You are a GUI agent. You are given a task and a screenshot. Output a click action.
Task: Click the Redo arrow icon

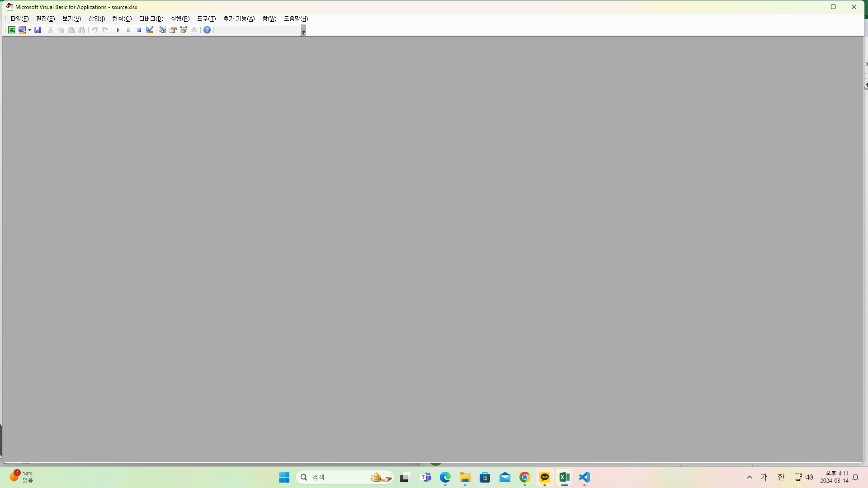click(105, 30)
